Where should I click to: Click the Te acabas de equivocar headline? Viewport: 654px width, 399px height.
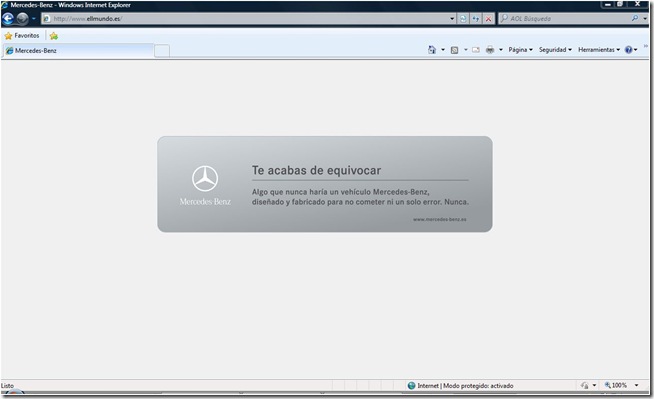(317, 170)
